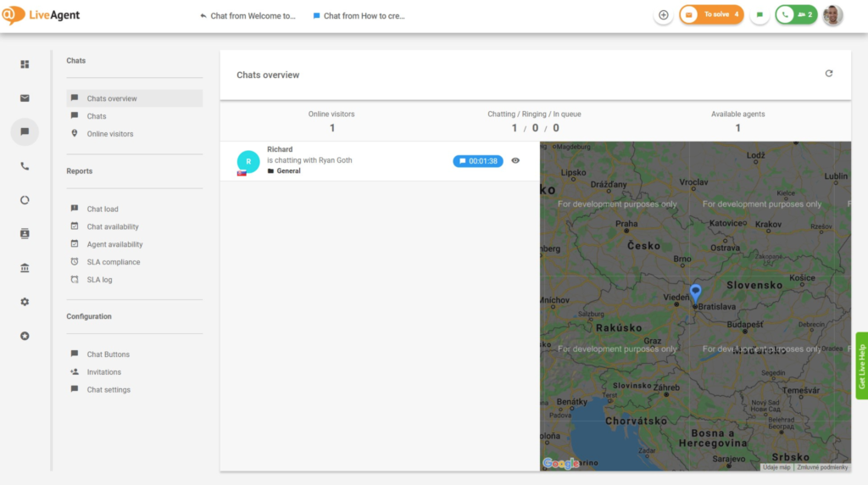Click the refresh icon in Chats overview

coord(829,74)
